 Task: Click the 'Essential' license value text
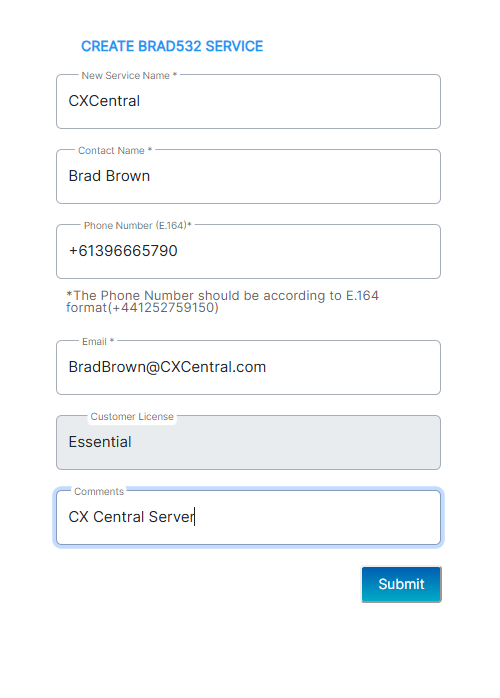point(100,442)
